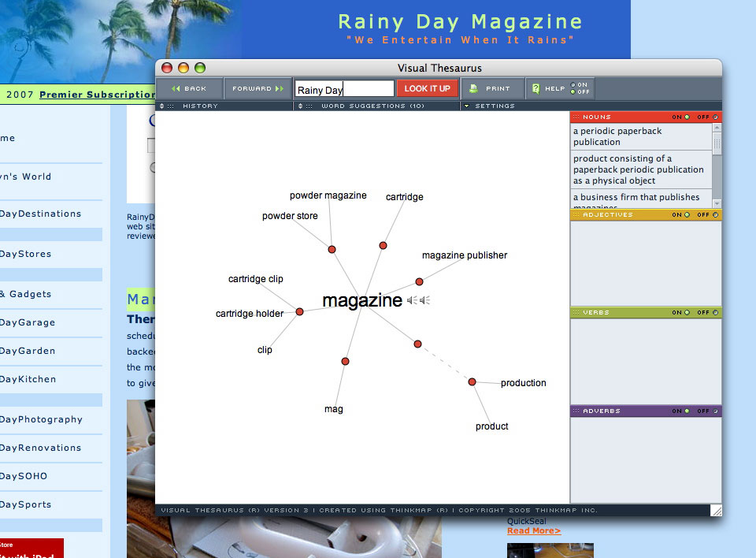Switch Adjectives OFF
This screenshot has width=756, height=558.
tap(716, 215)
